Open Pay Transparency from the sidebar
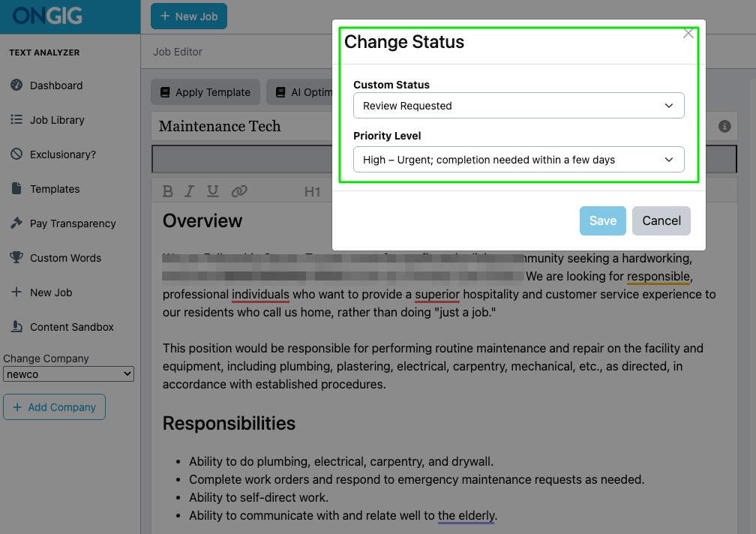This screenshot has height=534, width=756. click(16, 223)
